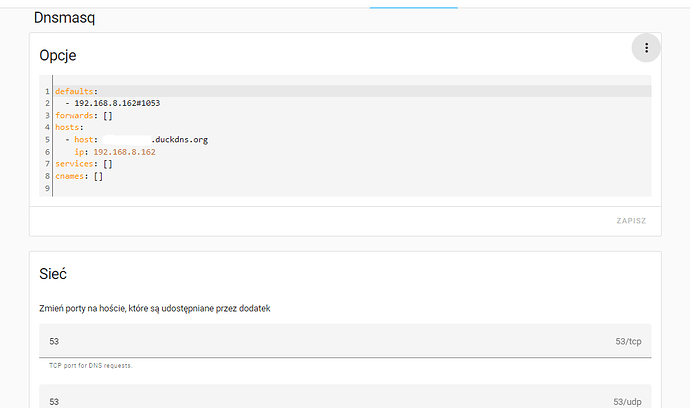Click the host '.duckdns.org' line
This screenshot has width=690, height=408.
[136, 140]
